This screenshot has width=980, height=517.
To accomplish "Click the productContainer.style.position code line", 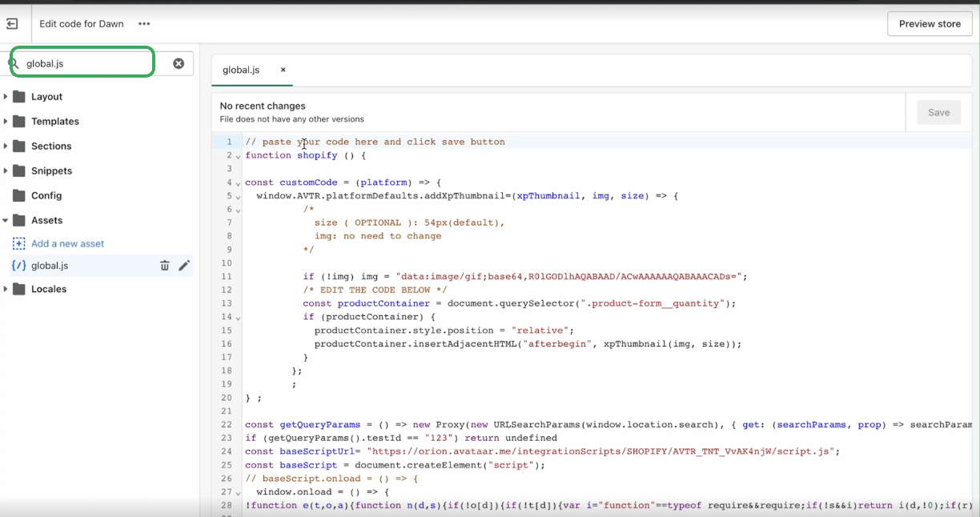I will click(444, 331).
